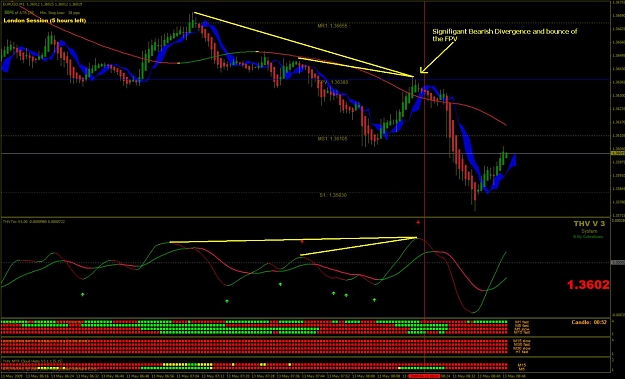
Task: Click the London Session (5 hours left) label
Action: point(45,20)
